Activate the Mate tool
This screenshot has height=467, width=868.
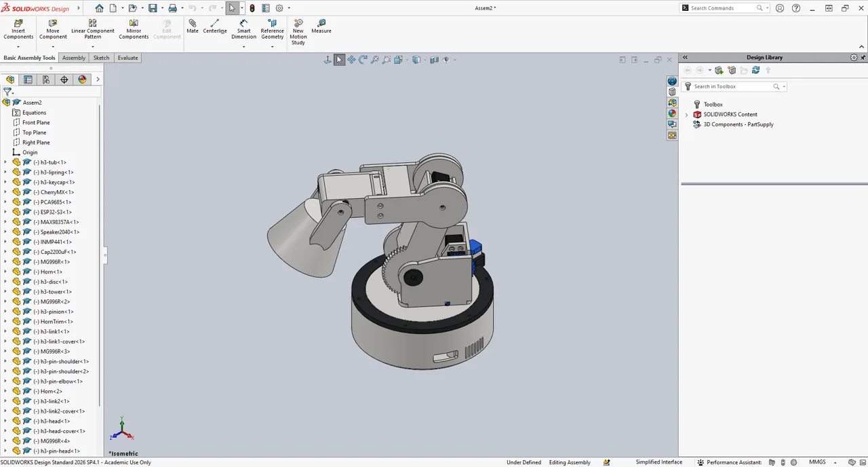193,26
